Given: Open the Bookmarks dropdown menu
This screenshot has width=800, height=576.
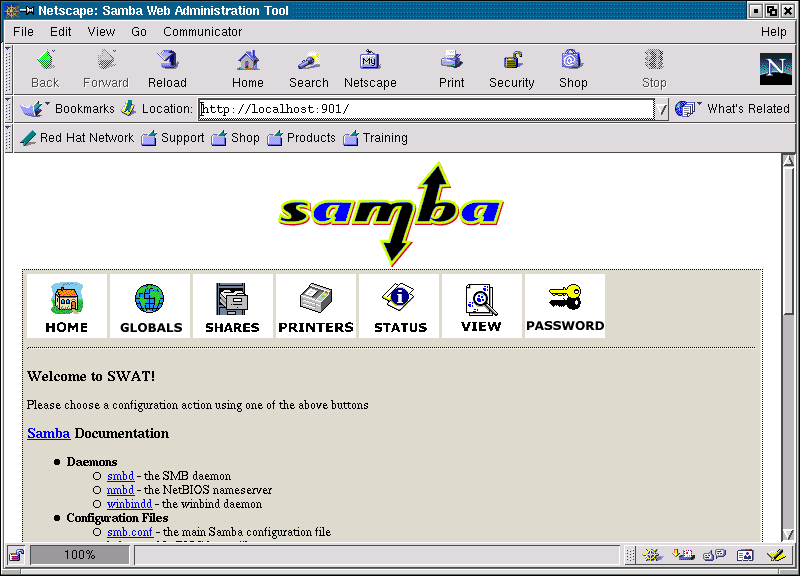Looking at the screenshot, I should (x=70, y=108).
